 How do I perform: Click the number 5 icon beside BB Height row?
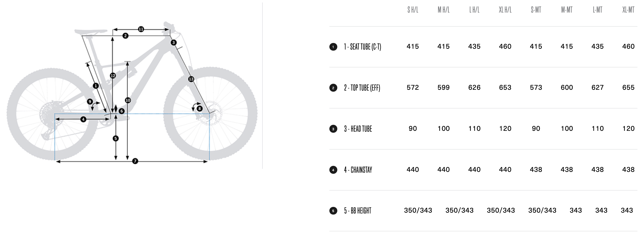(333, 211)
